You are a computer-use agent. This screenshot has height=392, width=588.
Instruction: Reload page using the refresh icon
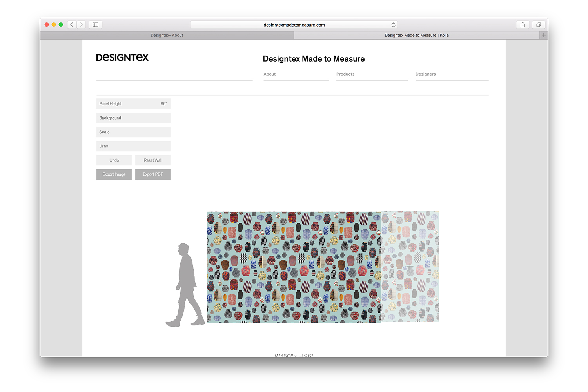tap(393, 25)
